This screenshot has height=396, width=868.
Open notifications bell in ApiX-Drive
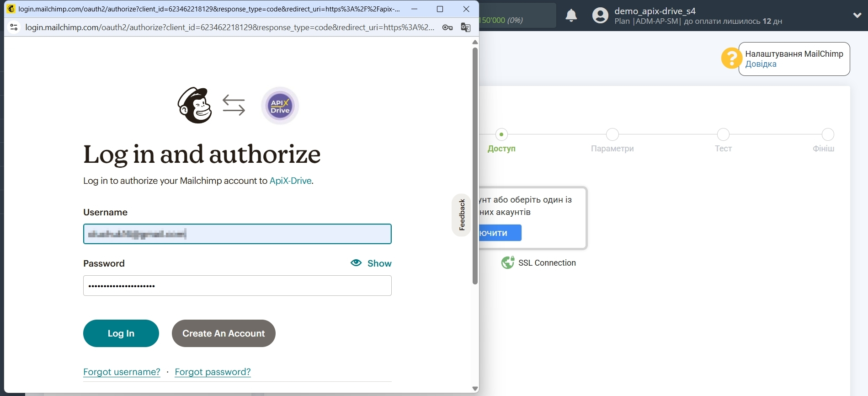[571, 16]
